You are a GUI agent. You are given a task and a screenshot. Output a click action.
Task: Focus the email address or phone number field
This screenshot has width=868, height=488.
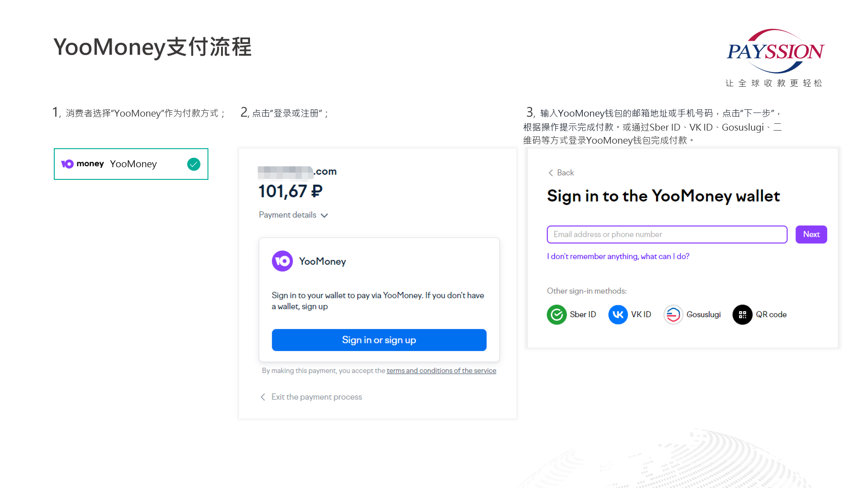[x=666, y=235]
